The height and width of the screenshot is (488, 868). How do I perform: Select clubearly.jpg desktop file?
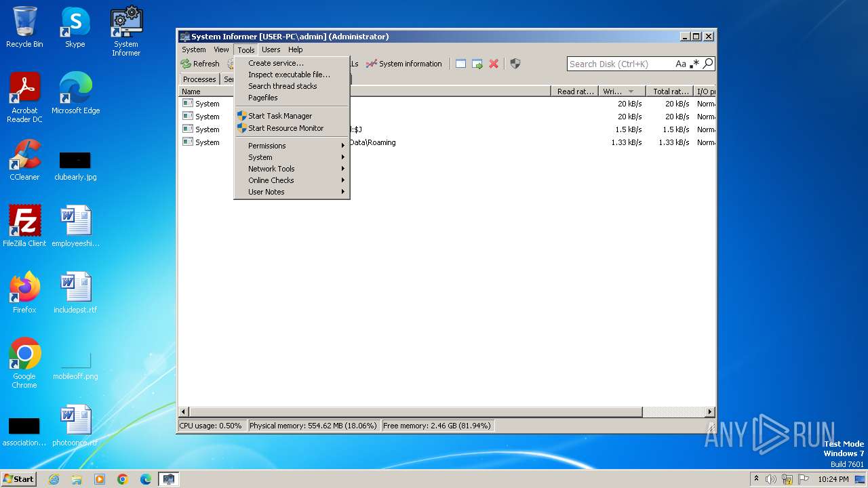point(75,165)
